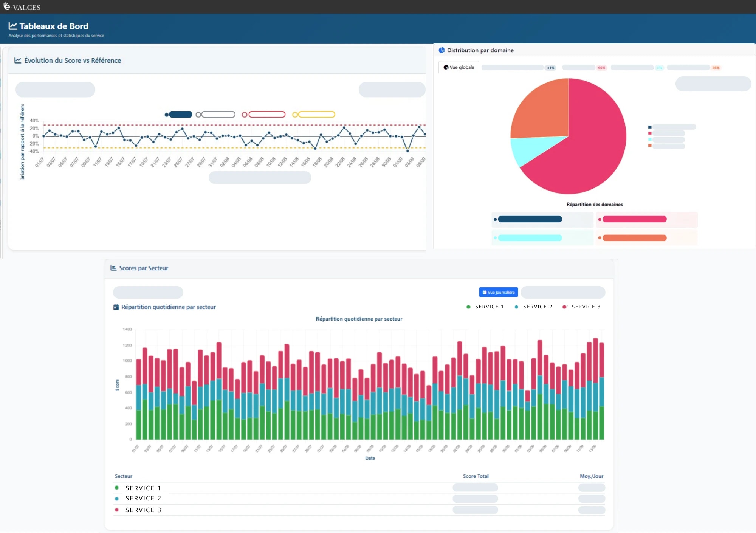Select the orange domain card below the pie
This screenshot has width=756, height=533.
click(647, 238)
